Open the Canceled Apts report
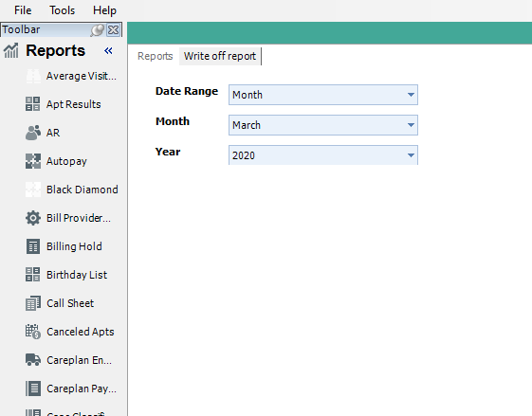Screen dimensions: 532x416 tap(80, 332)
